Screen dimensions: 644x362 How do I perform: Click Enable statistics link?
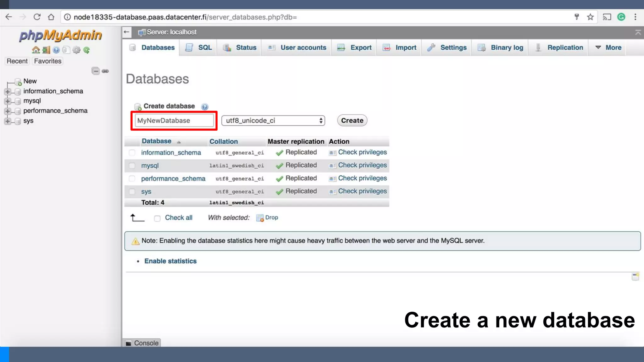[x=170, y=261]
